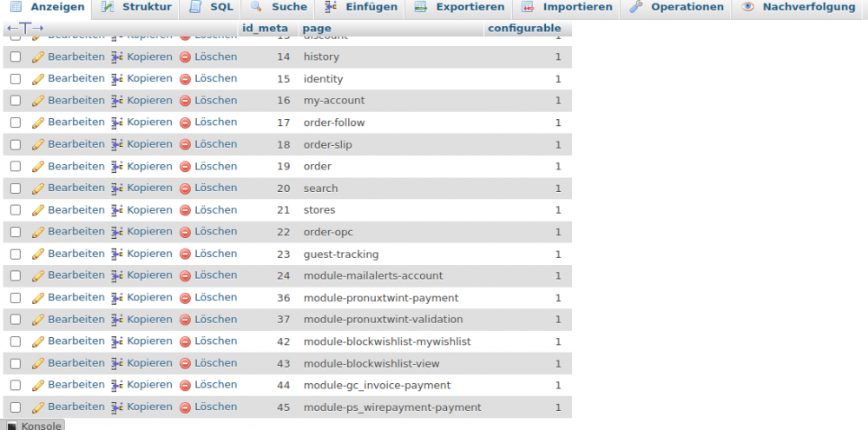Check the order-follow row checkbox
This screenshot has height=430, width=868.
coord(16,122)
